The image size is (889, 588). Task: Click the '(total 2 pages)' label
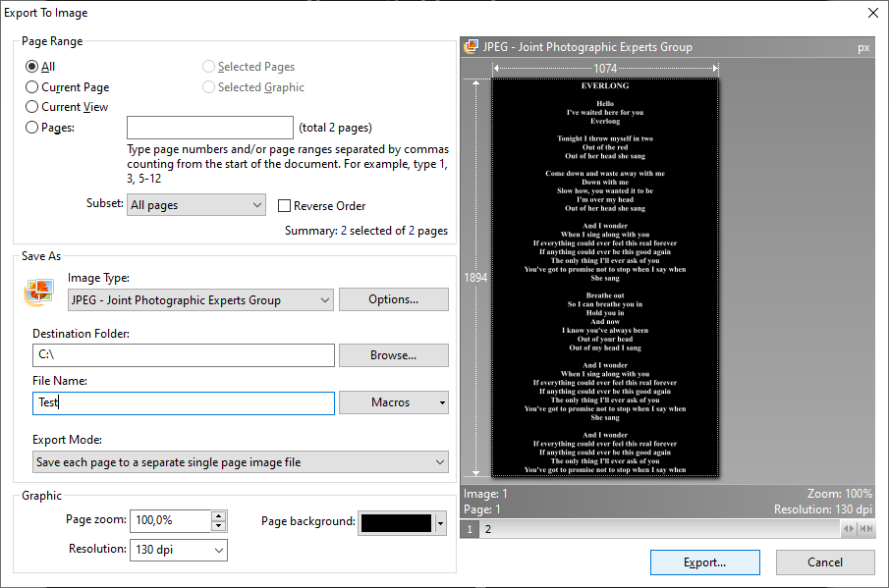click(x=336, y=128)
